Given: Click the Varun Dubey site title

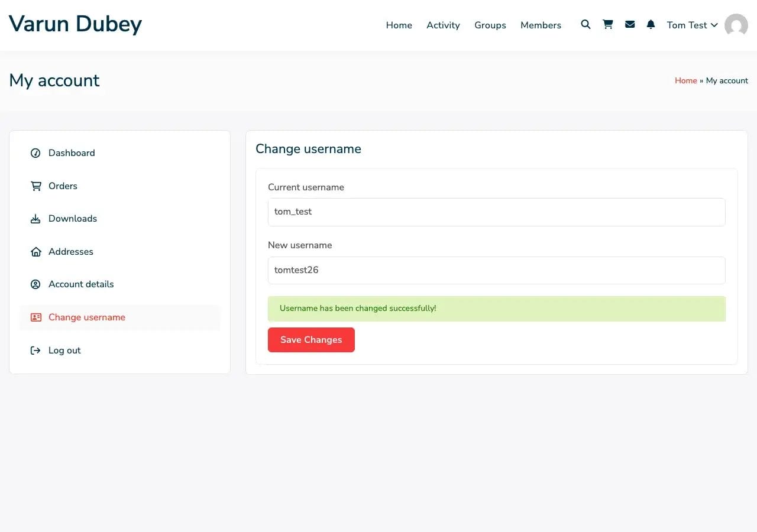Looking at the screenshot, I should pyautogui.click(x=75, y=24).
